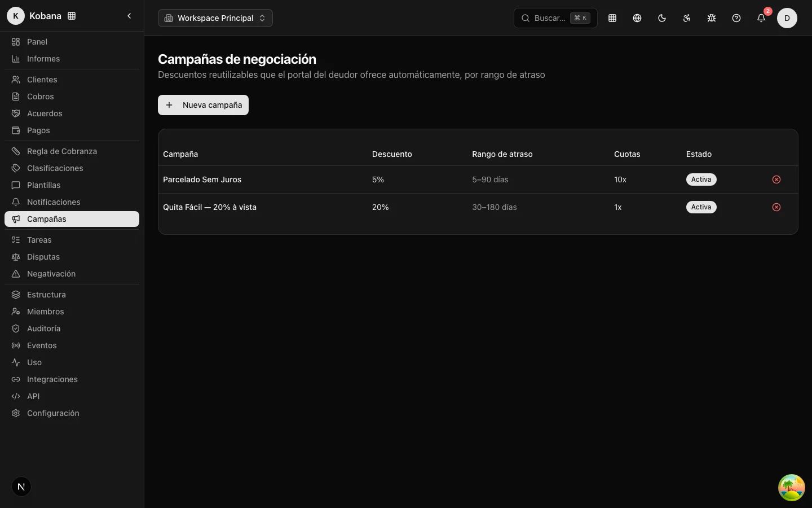Open Cobros in sidebar

[x=72, y=97]
